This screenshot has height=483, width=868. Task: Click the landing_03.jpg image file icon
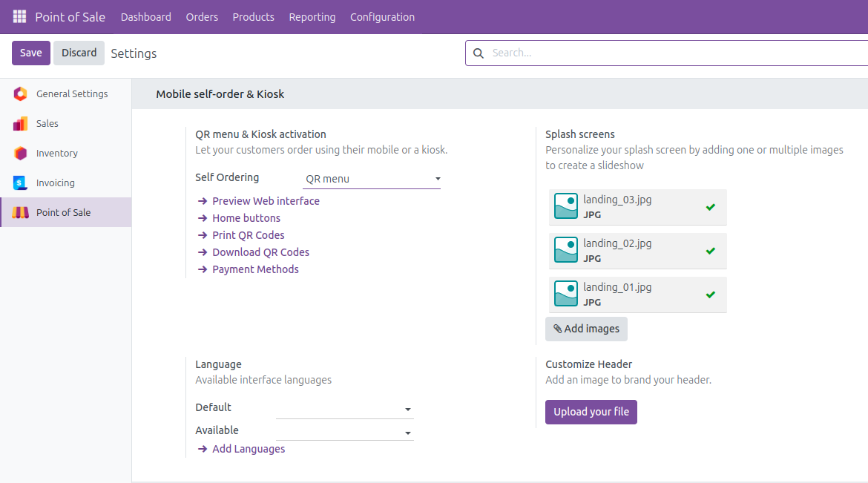coord(566,206)
